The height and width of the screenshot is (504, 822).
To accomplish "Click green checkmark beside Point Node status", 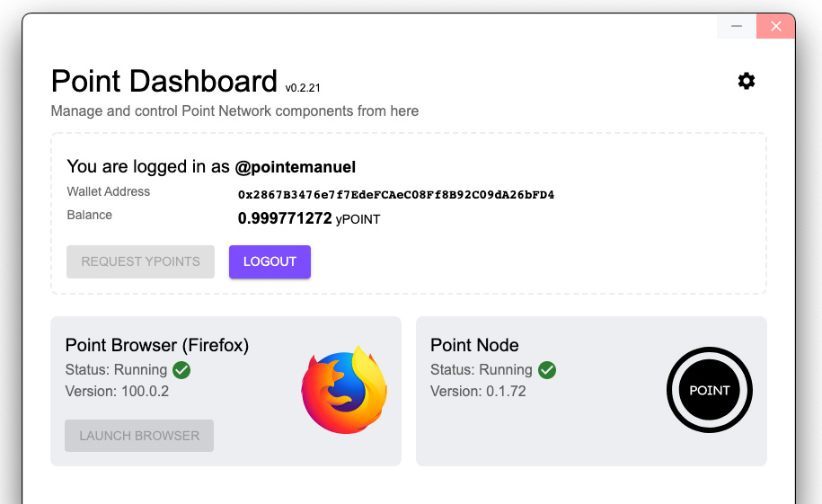I will (546, 369).
